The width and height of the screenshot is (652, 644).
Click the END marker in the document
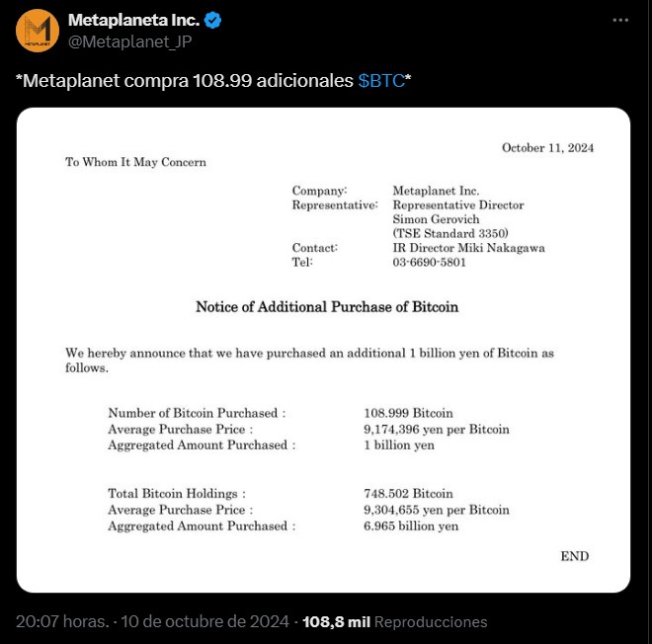pyautogui.click(x=575, y=556)
